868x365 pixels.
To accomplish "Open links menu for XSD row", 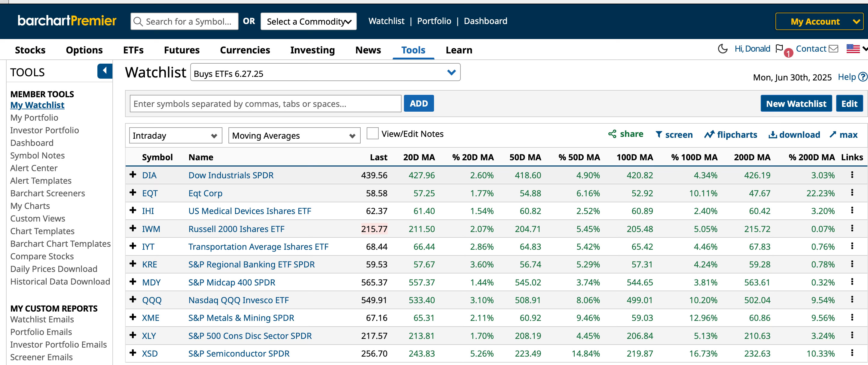I will (x=852, y=353).
